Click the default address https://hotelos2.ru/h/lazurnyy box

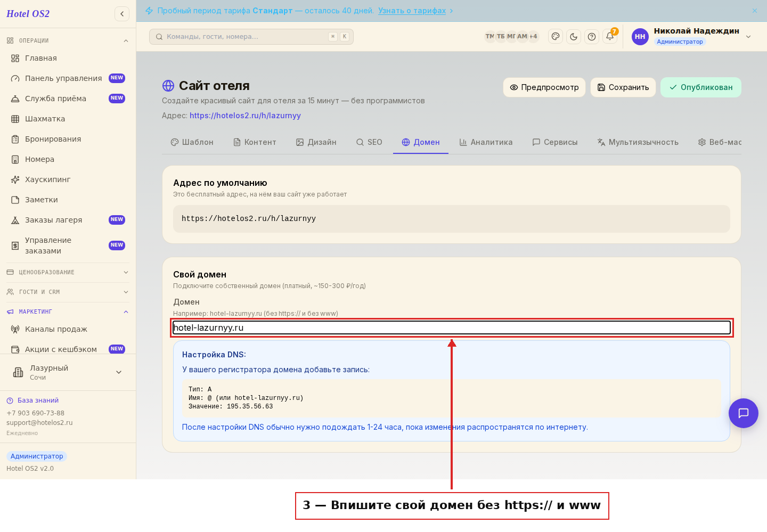tap(452, 219)
